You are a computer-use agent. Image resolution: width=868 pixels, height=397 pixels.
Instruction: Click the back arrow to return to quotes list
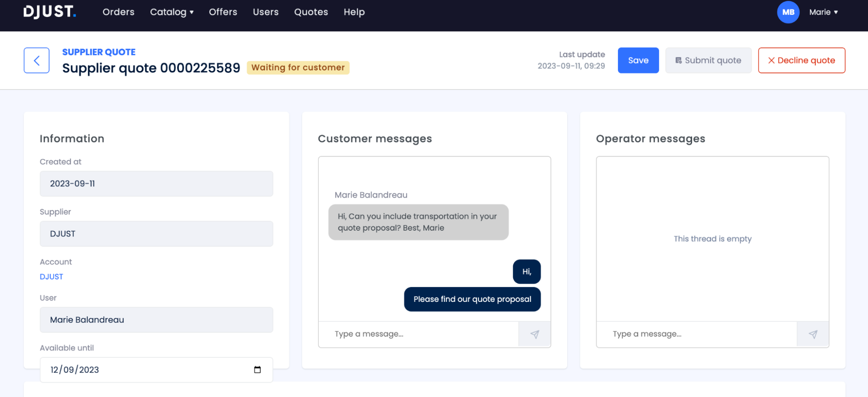coord(36,60)
